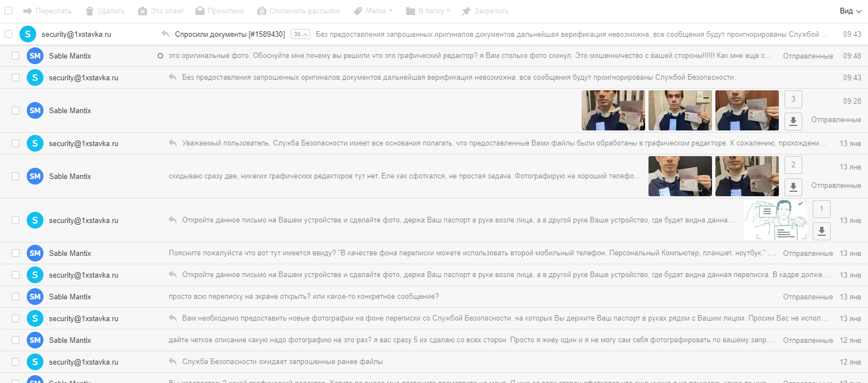Click Отключить рассылки unsubscribe icon

(x=262, y=11)
